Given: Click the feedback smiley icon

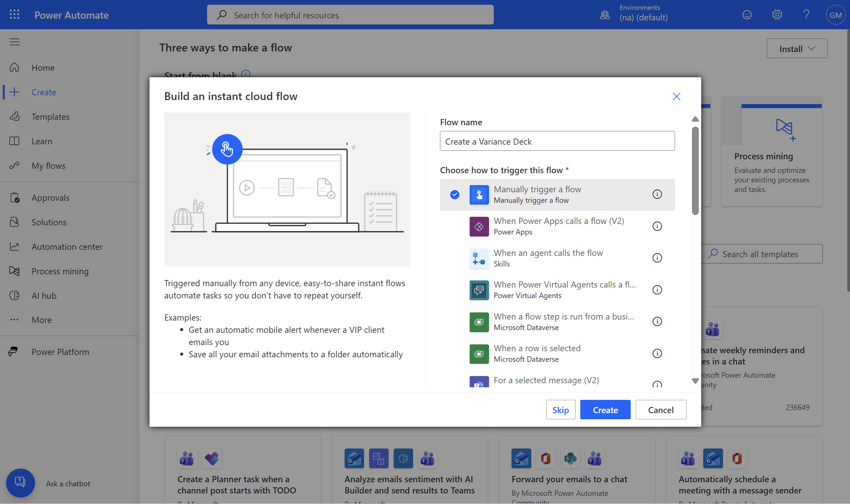Looking at the screenshot, I should 747,15.
